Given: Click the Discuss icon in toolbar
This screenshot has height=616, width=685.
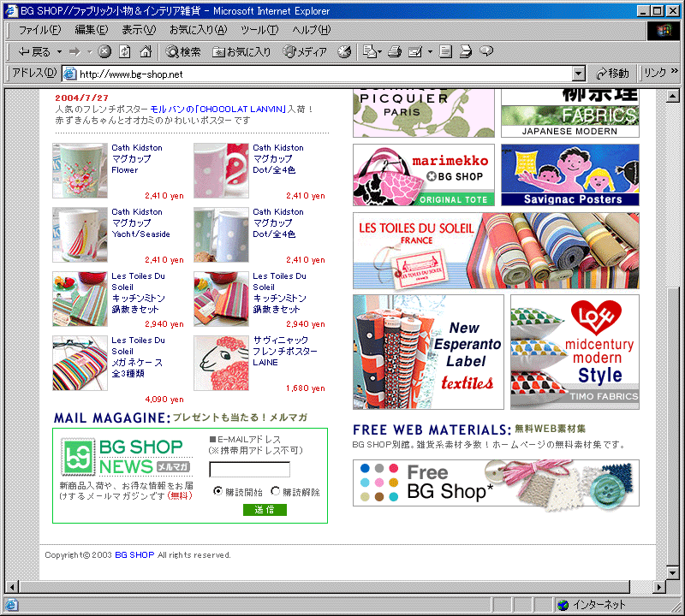Looking at the screenshot, I should 466,51.
